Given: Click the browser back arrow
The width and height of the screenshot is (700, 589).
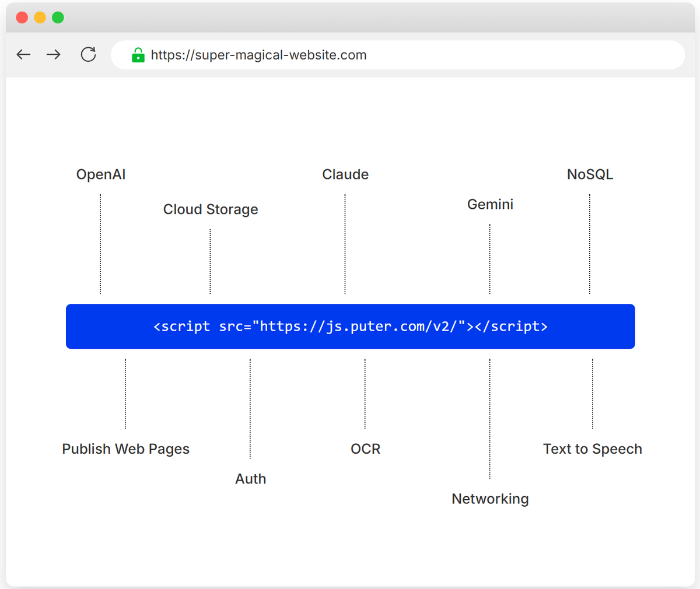Looking at the screenshot, I should tap(23, 55).
